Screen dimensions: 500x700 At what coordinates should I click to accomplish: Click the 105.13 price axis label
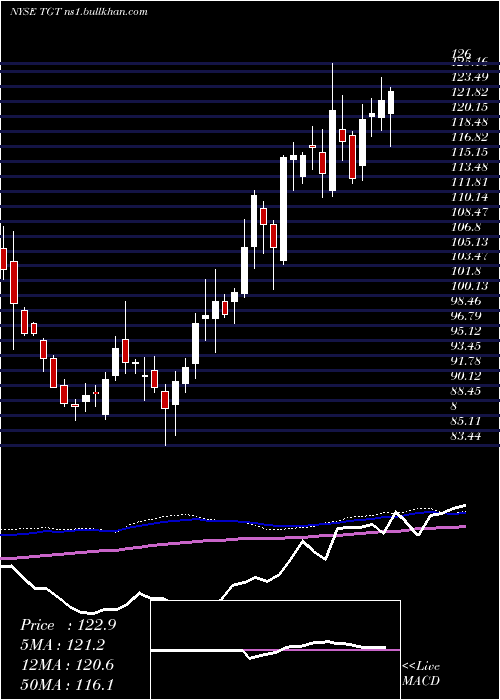point(471,242)
